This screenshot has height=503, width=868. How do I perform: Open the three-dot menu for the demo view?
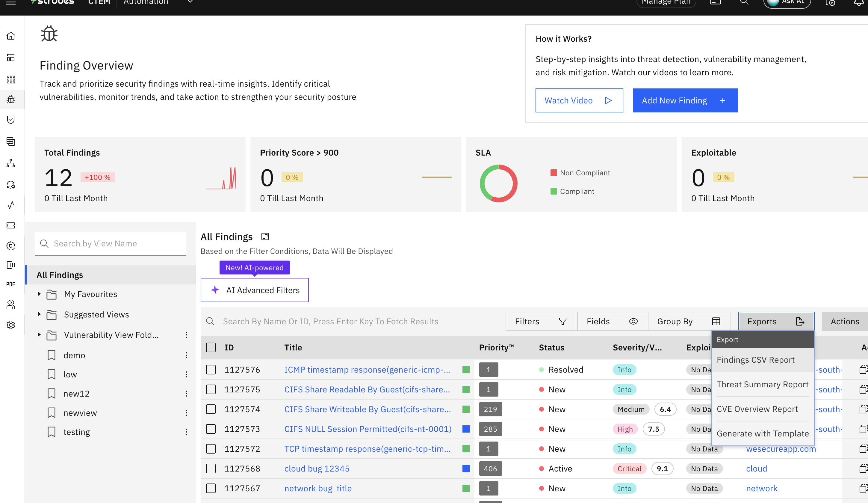[x=186, y=355]
